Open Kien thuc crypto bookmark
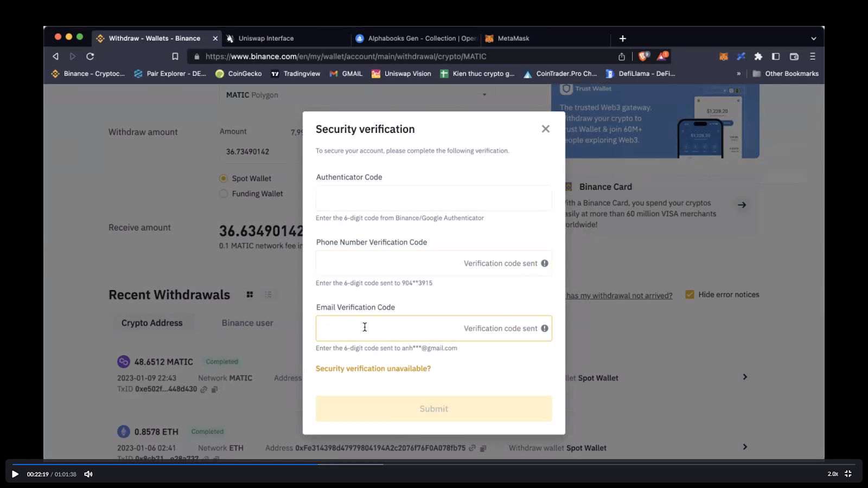This screenshot has height=488, width=868. pos(477,74)
